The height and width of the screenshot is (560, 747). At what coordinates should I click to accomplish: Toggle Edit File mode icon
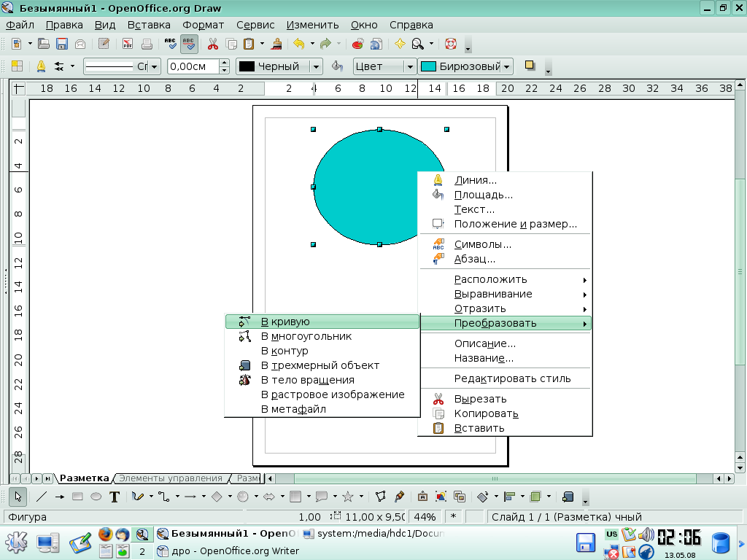(104, 44)
